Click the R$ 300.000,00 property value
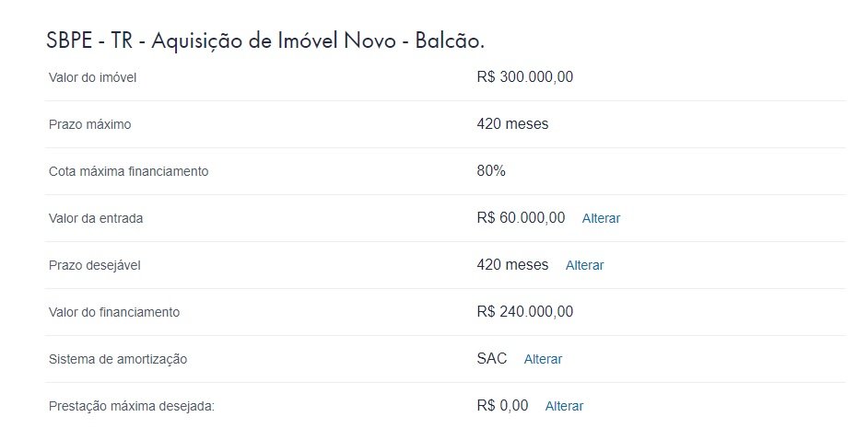This screenshot has height=440, width=868. pyautogui.click(x=525, y=76)
